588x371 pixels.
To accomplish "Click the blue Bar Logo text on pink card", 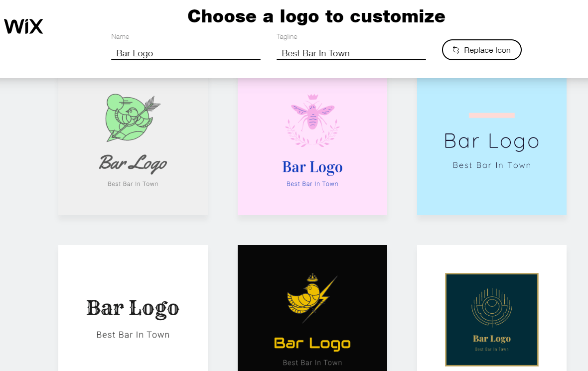I will tap(312, 167).
